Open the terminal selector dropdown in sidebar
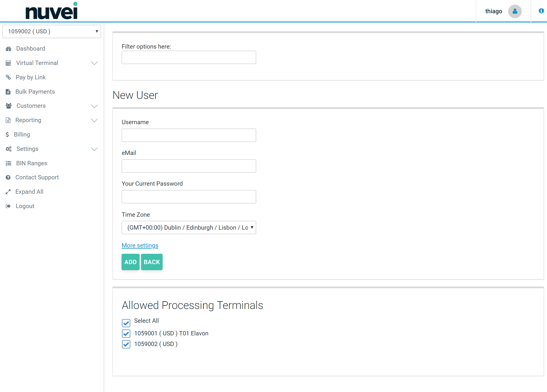 [52, 31]
